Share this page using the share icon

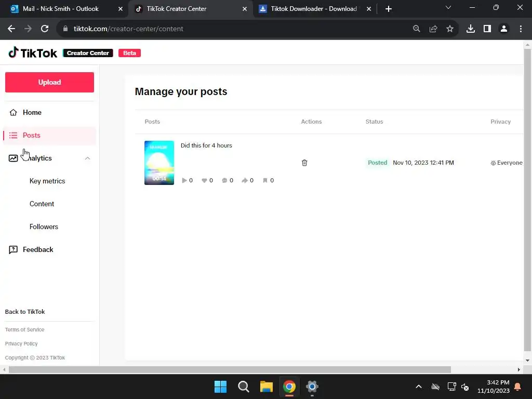pos(433,29)
